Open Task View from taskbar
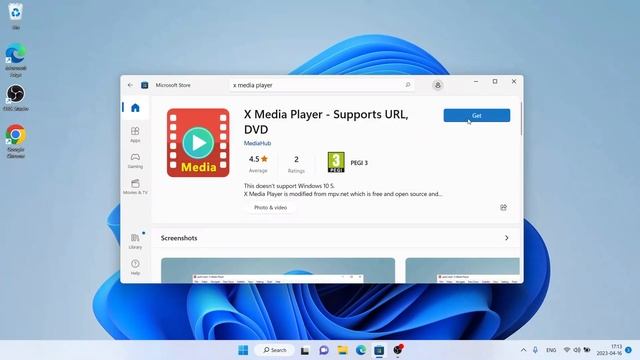Image resolution: width=640 pixels, height=360 pixels. click(x=305, y=351)
